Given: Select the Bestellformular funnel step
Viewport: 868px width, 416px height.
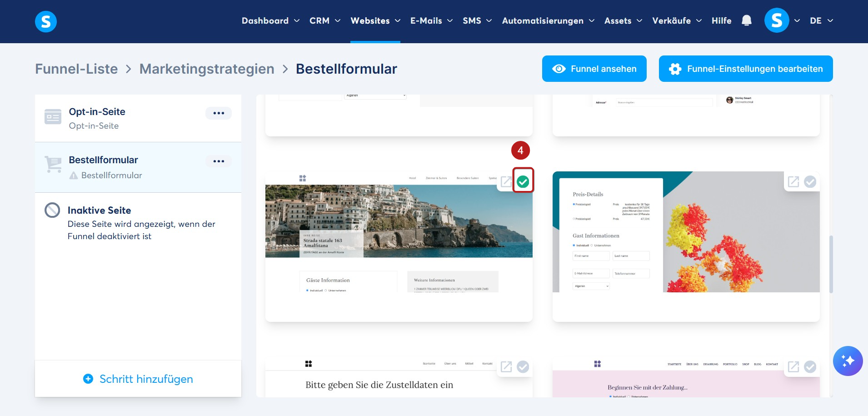Looking at the screenshot, I should pyautogui.click(x=138, y=167).
